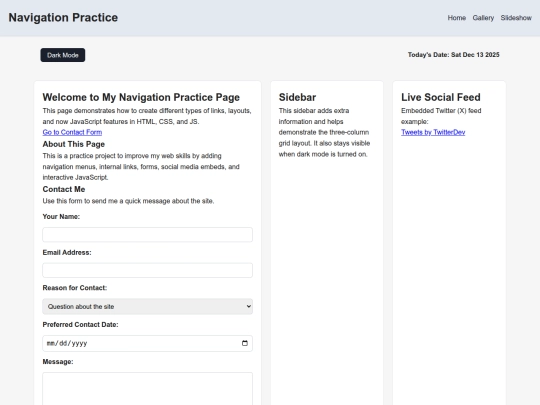Click the Email Address label
This screenshot has width=540, height=405.
[x=67, y=252]
